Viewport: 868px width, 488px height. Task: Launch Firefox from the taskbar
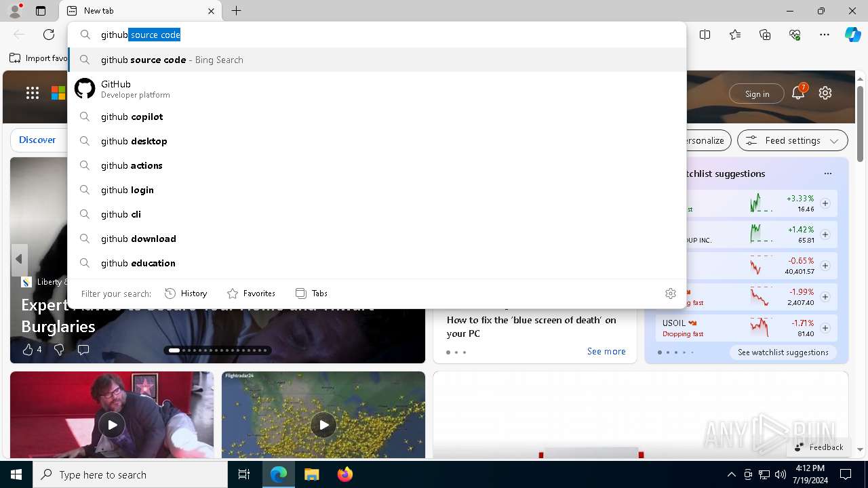pos(344,474)
